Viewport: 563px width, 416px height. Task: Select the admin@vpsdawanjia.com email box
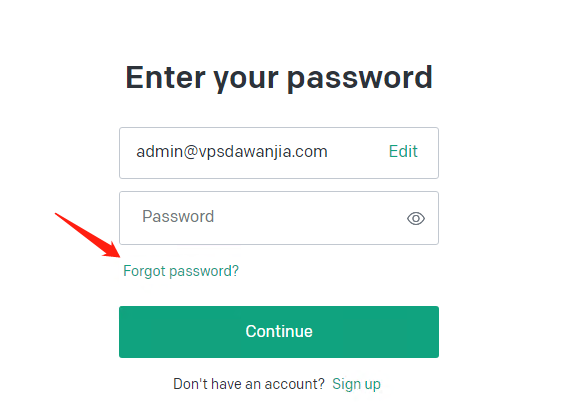(279, 153)
